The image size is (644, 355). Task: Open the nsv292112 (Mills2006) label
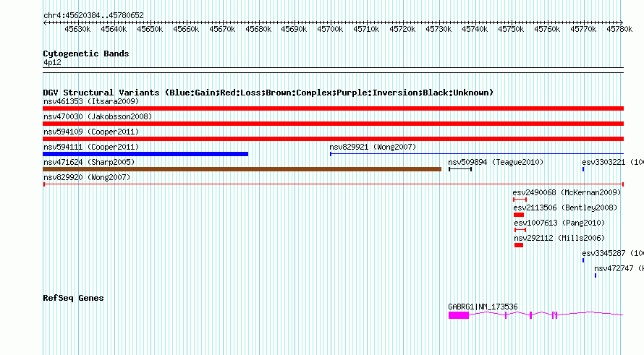560,238
